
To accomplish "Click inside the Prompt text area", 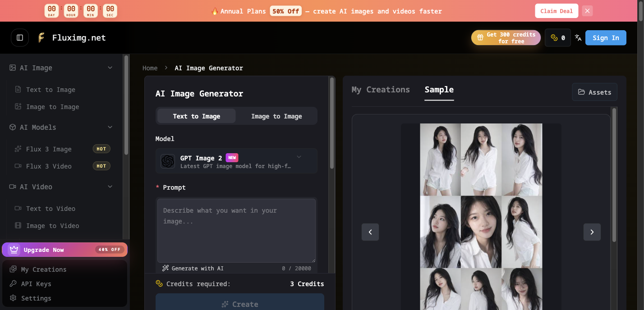I will click(x=236, y=231).
